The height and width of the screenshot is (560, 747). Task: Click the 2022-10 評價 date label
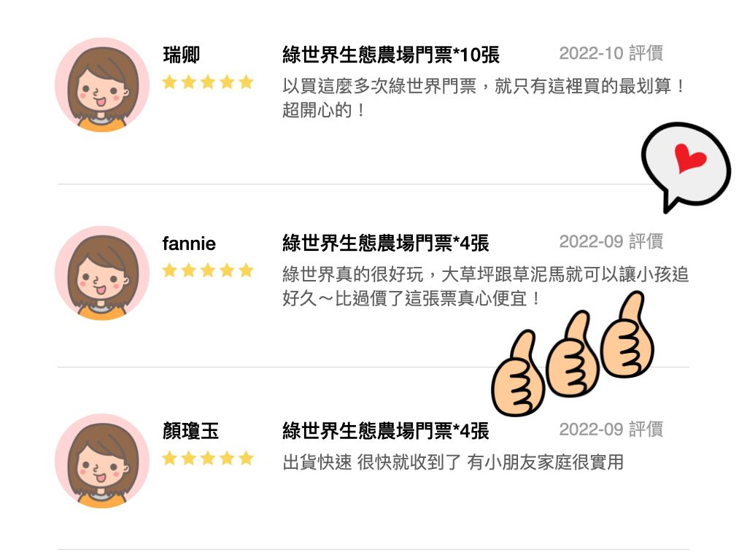611,52
